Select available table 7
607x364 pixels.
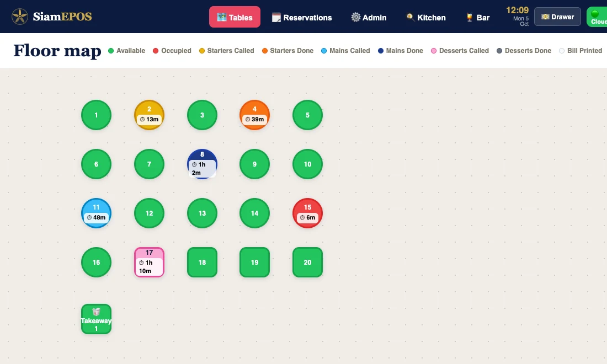pos(149,164)
